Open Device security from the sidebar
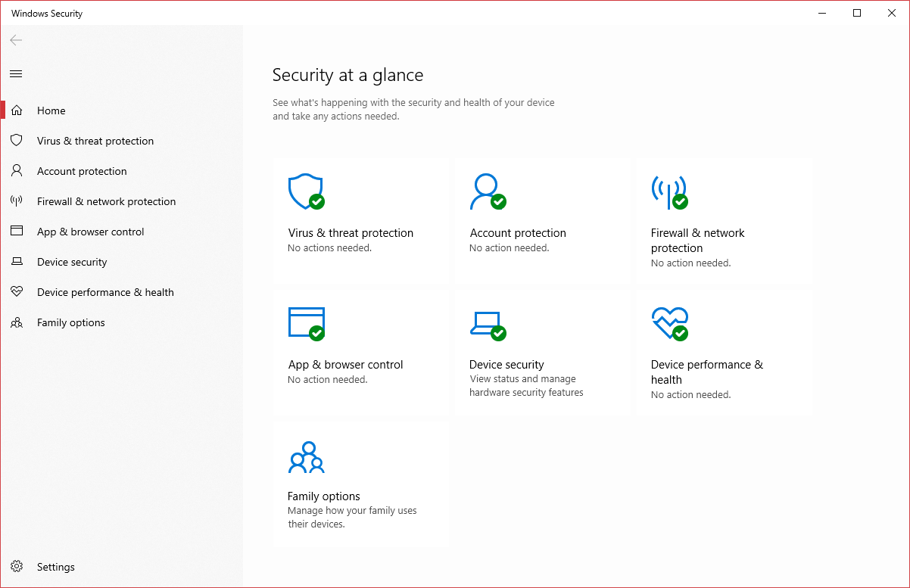Image resolution: width=910 pixels, height=588 pixels. [x=121, y=262]
